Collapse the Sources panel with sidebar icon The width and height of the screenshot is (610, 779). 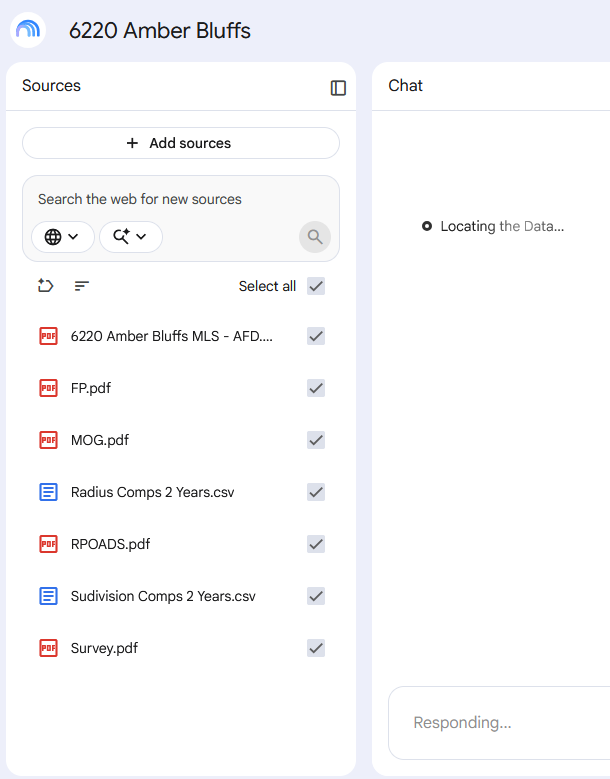click(x=338, y=88)
